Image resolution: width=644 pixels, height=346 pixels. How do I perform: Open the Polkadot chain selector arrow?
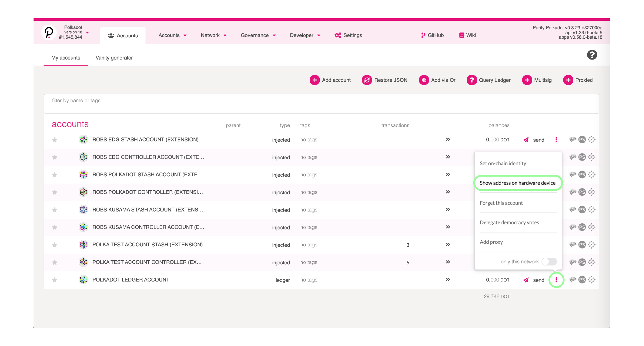click(88, 32)
